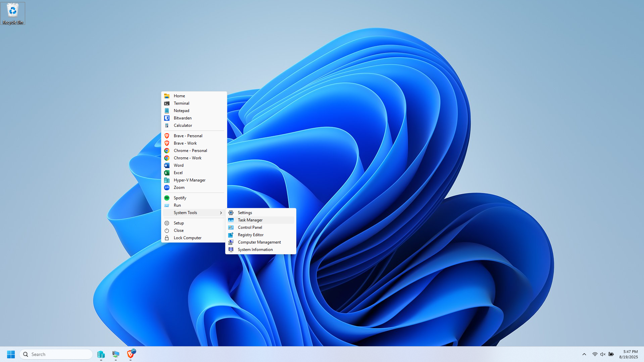Show hidden icons in system tray
644x362 pixels.
point(584,354)
